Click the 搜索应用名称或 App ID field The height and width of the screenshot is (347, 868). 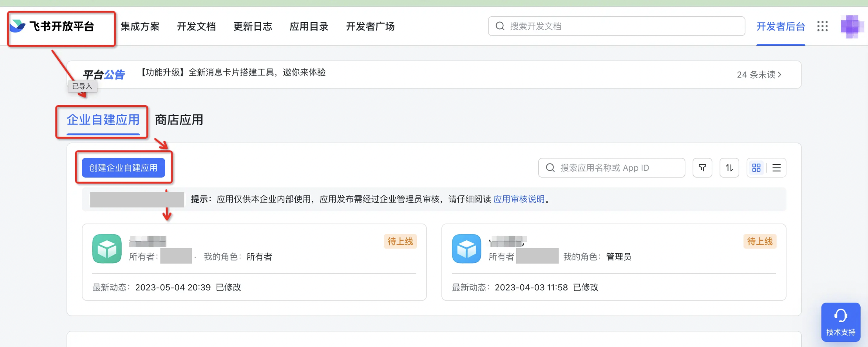pos(612,168)
